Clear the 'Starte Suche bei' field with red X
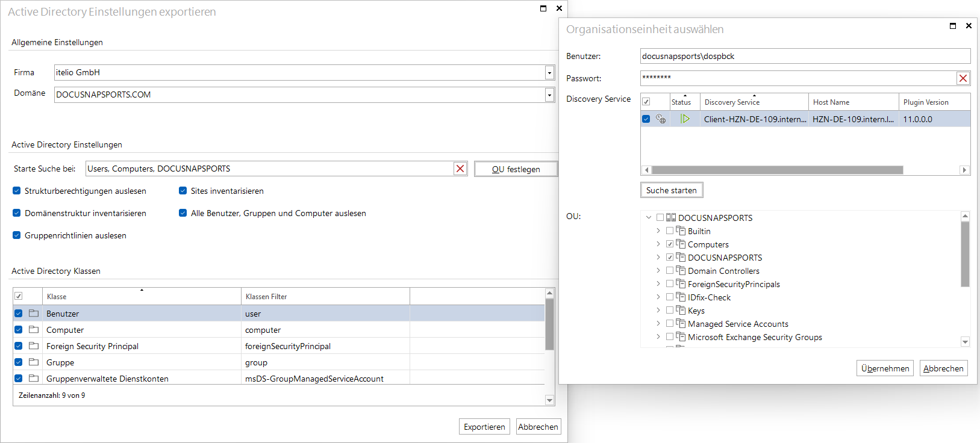Viewport: 980px width, 443px height. [x=460, y=169]
